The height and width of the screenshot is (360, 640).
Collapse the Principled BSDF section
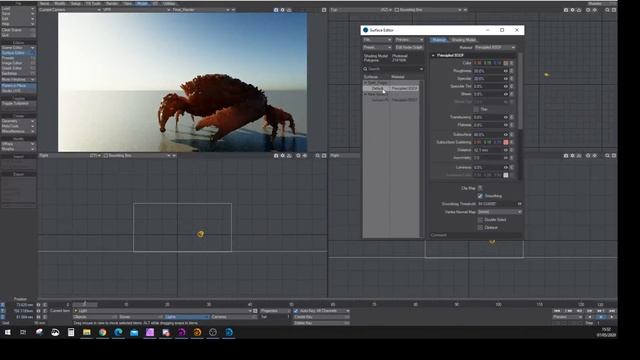click(x=433, y=55)
